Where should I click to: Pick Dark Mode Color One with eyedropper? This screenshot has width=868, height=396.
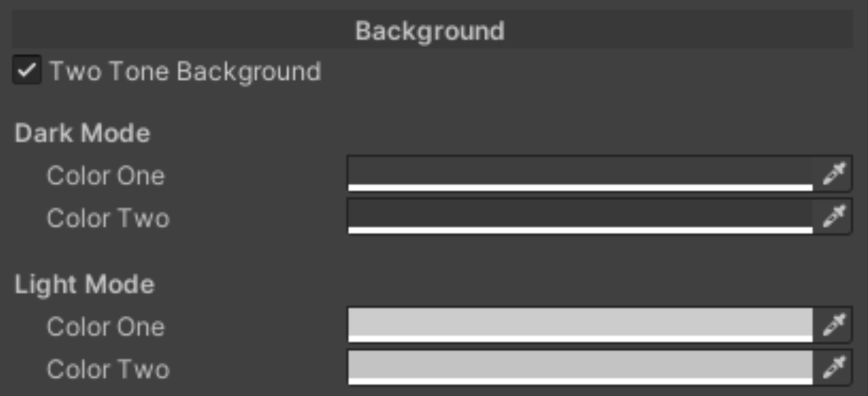click(833, 174)
